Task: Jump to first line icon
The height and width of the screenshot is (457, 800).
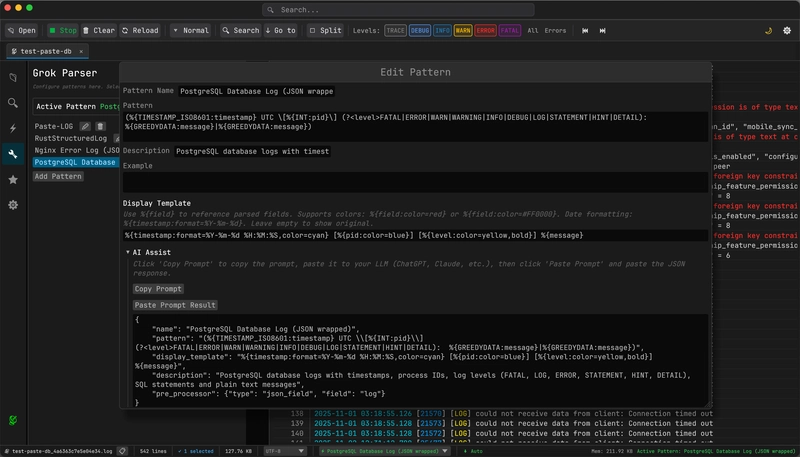Action: (585, 31)
